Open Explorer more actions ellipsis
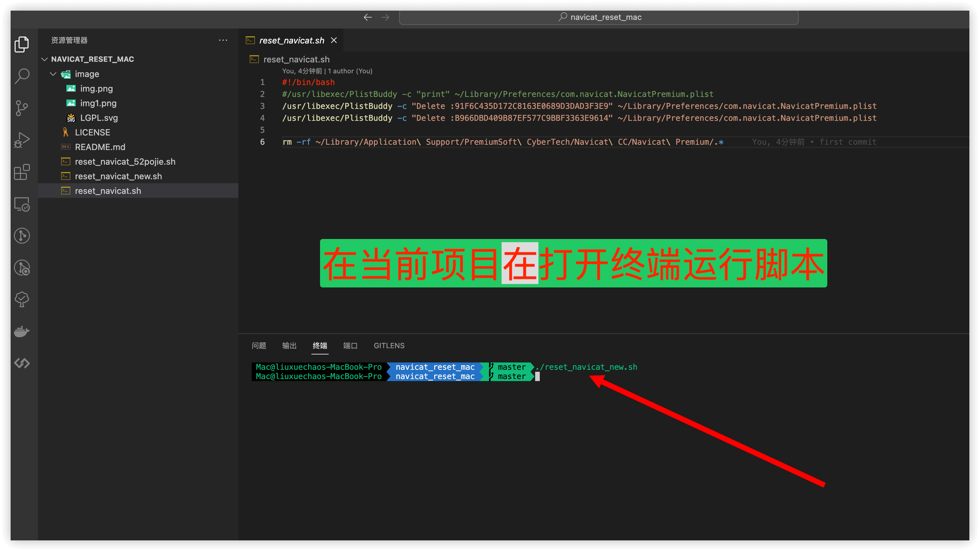This screenshot has height=551, width=980. click(223, 40)
